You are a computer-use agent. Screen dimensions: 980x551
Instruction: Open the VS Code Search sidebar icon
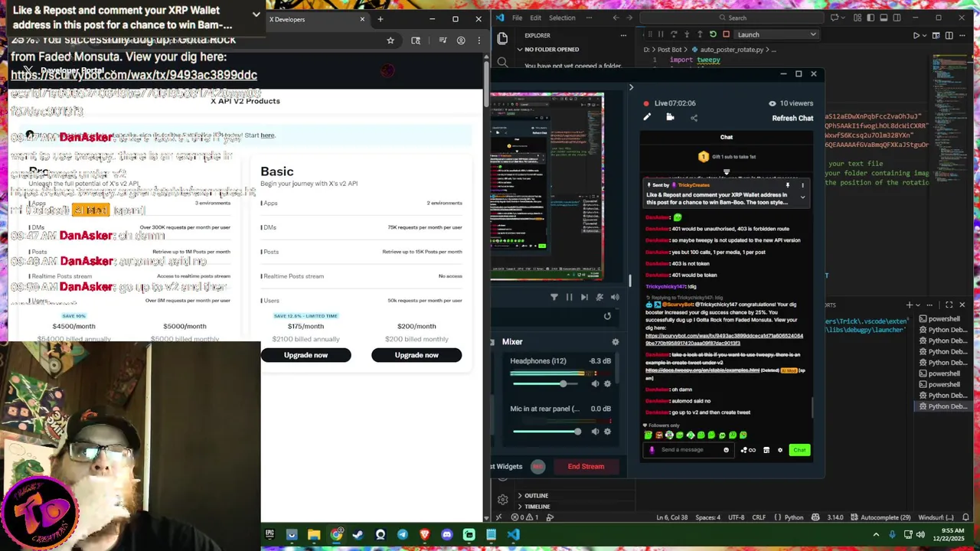pyautogui.click(x=502, y=62)
